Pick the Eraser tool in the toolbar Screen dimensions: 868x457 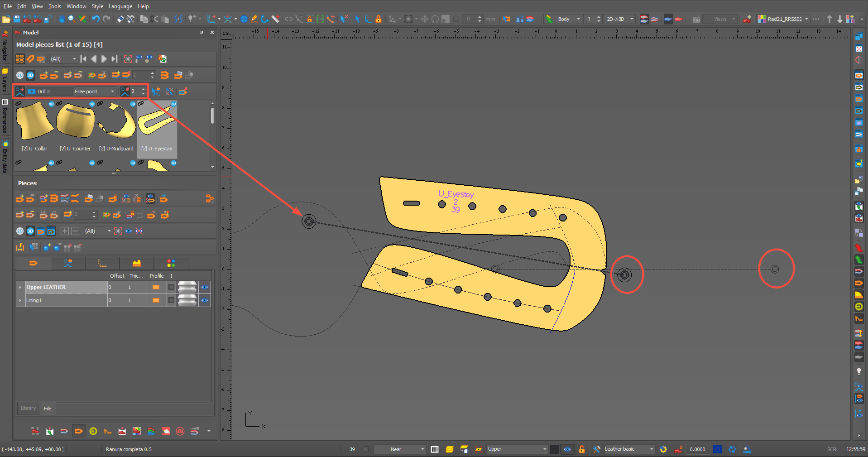coord(120,19)
